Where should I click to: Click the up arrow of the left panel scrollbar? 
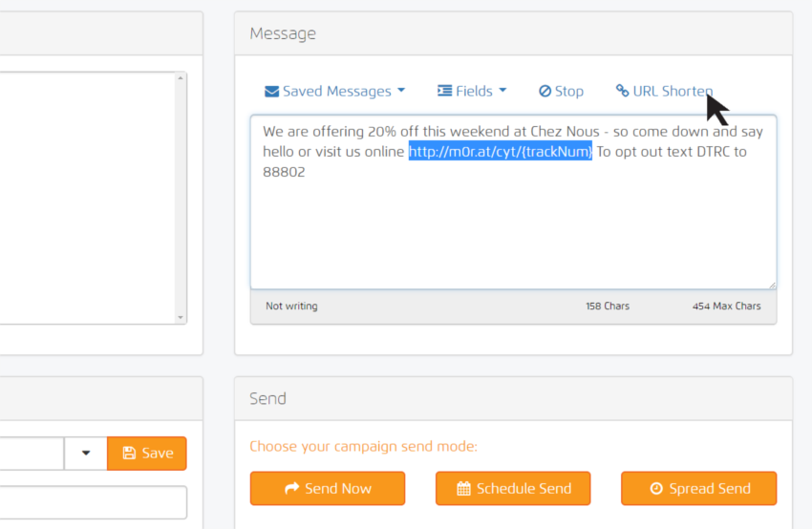click(x=181, y=80)
